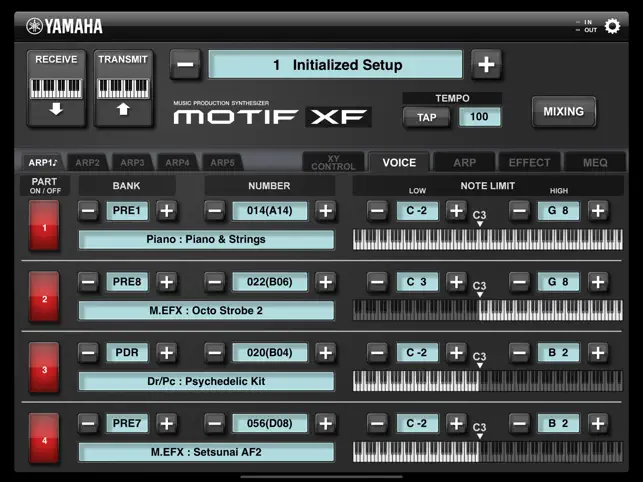The image size is (643, 482).
Task: Switch to the EFFECT tab
Action: (529, 162)
